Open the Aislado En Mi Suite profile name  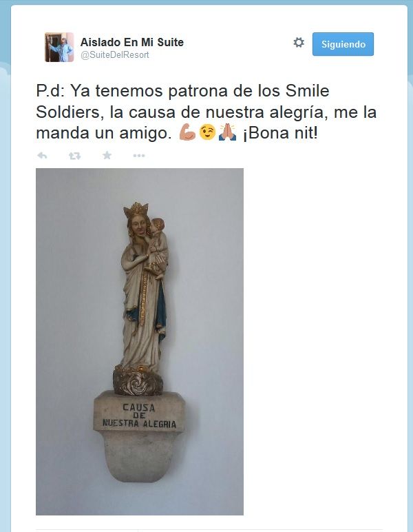click(x=131, y=42)
